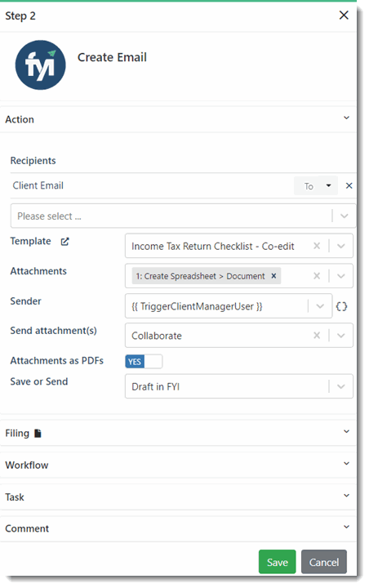The image size is (369, 588).
Task: Click the merge field braces icon beside Sender
Action: pyautogui.click(x=341, y=306)
